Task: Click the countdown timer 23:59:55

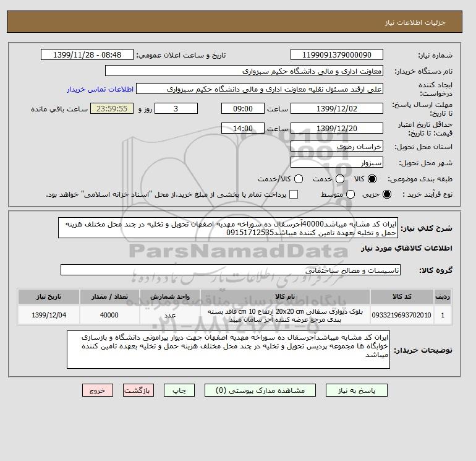Action: point(112,108)
